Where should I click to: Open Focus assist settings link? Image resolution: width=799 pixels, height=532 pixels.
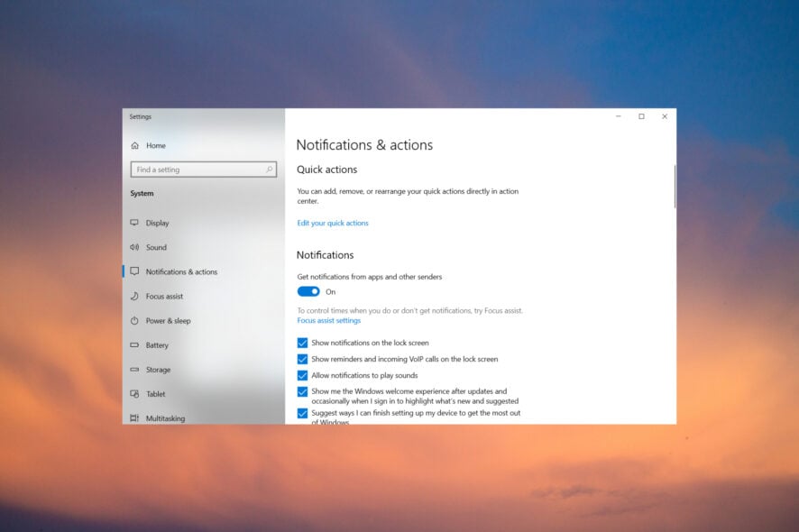[x=329, y=319]
